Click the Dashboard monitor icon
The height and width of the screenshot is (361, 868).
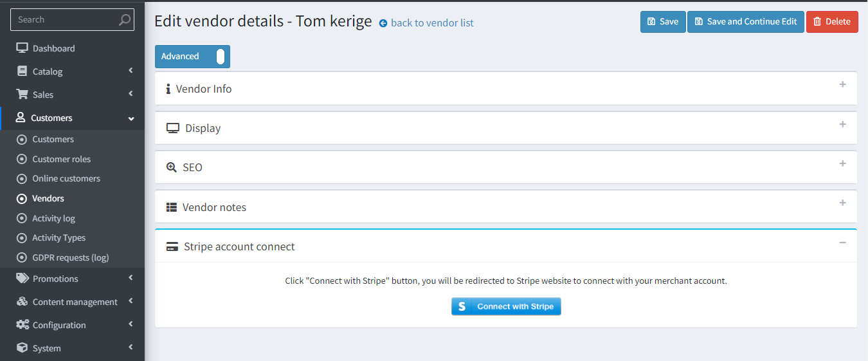click(x=23, y=48)
